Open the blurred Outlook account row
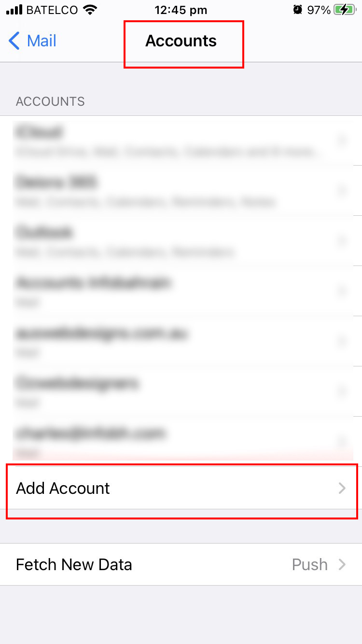 (x=181, y=241)
